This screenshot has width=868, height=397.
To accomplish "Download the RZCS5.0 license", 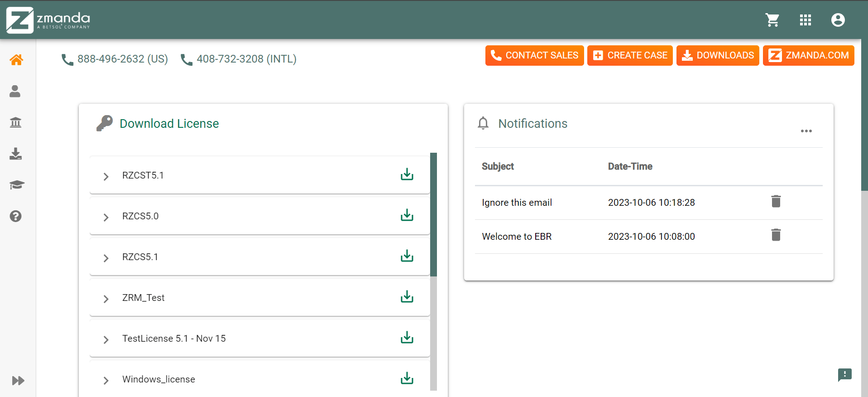I will pos(407,215).
